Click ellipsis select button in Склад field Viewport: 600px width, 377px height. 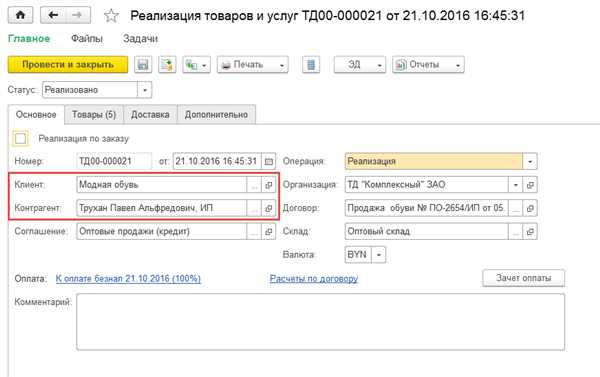515,232
